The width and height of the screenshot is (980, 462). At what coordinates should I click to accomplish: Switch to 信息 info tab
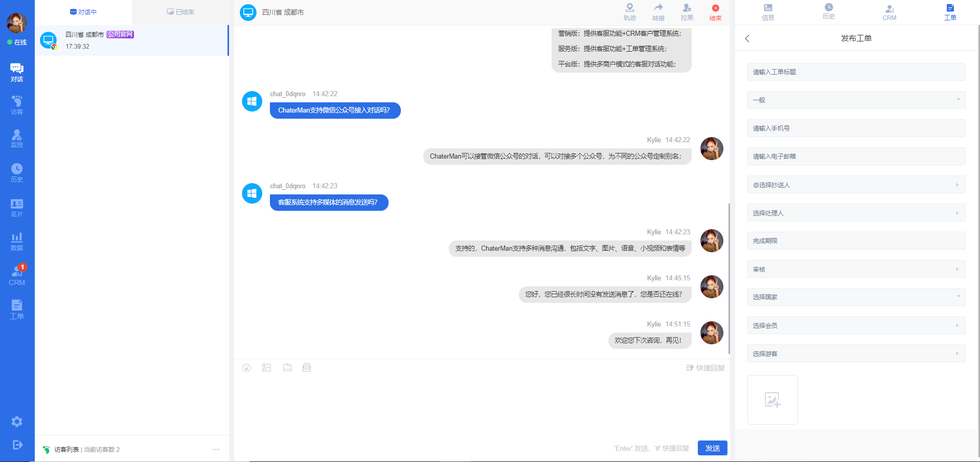pyautogui.click(x=768, y=12)
